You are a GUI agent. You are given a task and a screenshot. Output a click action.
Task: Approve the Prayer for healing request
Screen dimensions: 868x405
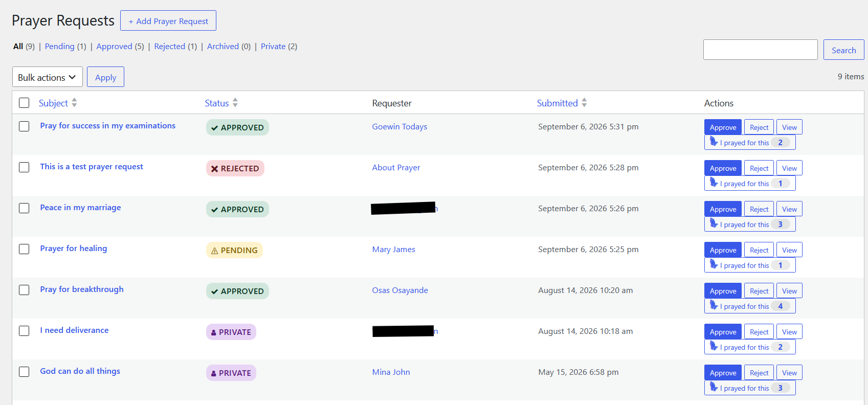click(x=723, y=250)
